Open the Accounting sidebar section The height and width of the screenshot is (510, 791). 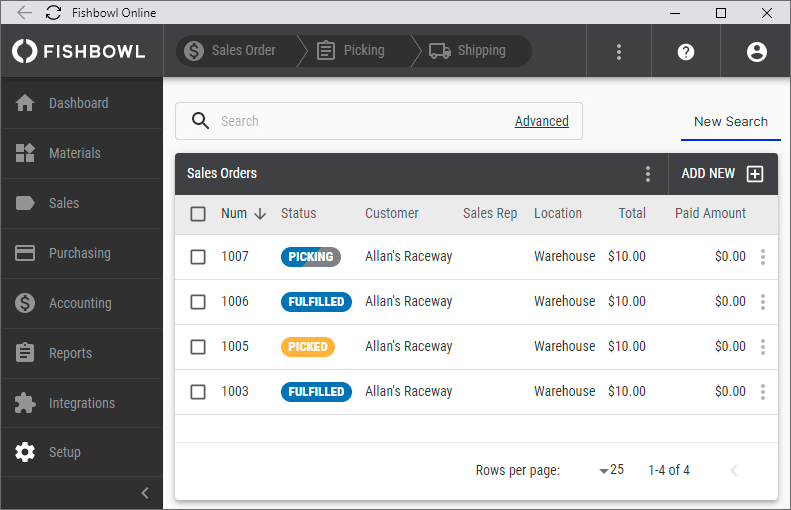click(x=82, y=303)
